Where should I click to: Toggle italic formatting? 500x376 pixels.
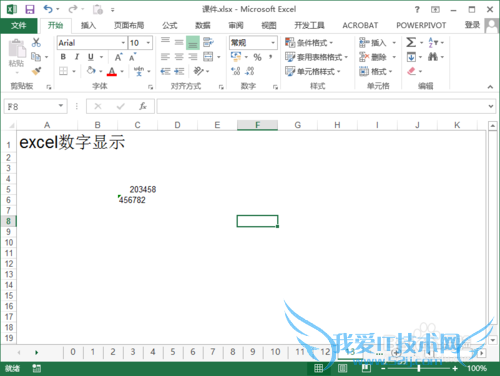(77, 57)
